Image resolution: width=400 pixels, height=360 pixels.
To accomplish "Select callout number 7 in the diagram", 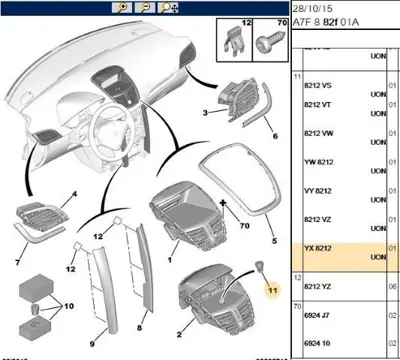I will (x=18, y=262).
